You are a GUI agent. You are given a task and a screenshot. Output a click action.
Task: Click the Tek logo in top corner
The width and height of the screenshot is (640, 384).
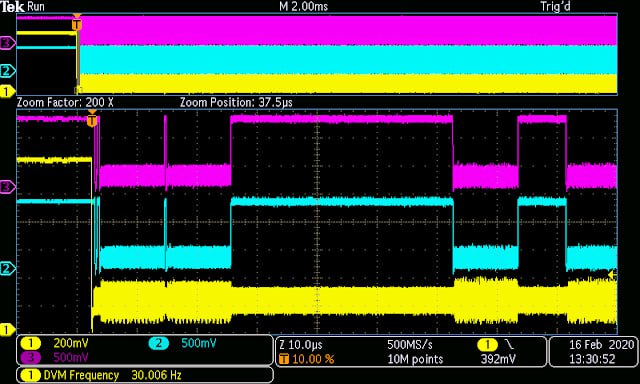[x=12, y=6]
